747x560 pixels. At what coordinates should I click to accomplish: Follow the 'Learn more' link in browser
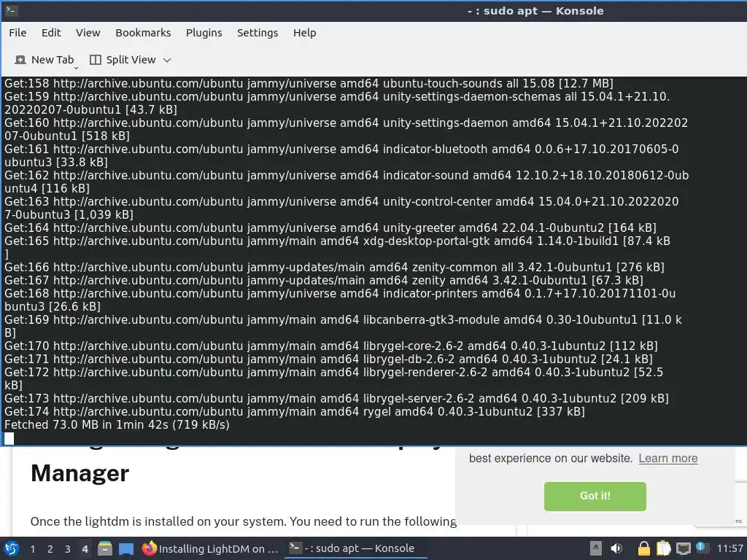click(x=668, y=459)
